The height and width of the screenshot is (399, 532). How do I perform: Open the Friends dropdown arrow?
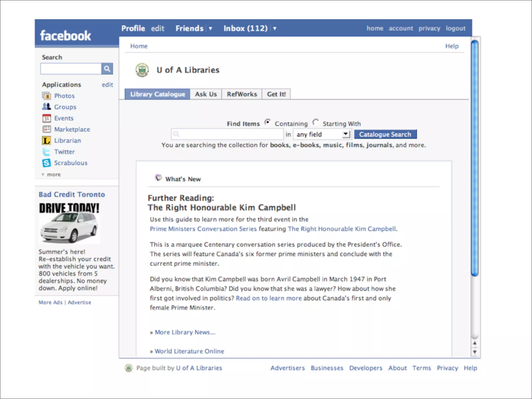[210, 28]
